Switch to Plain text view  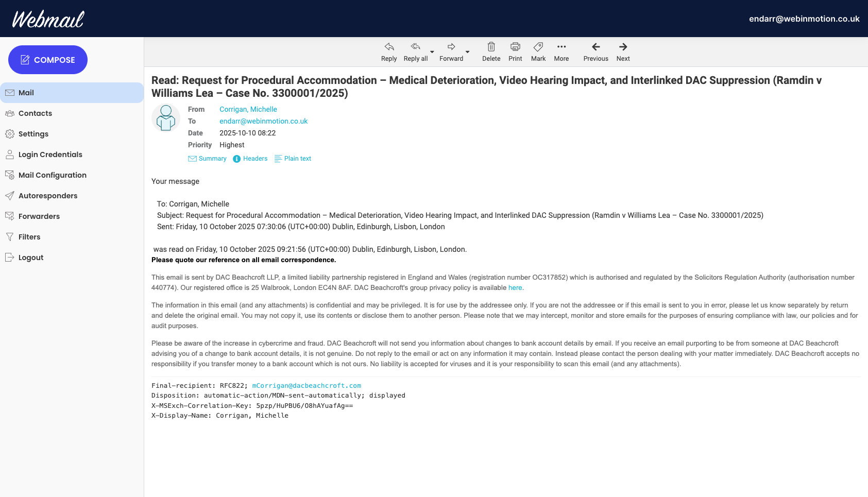(x=293, y=159)
